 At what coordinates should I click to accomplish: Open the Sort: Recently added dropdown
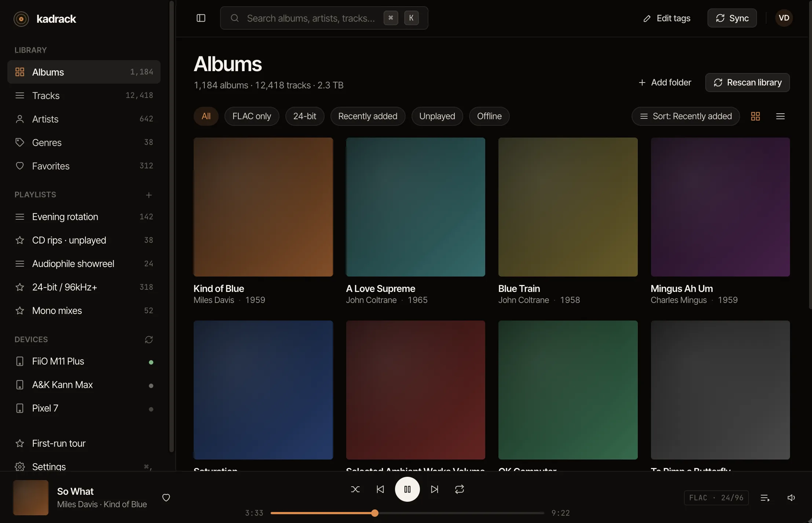point(685,116)
